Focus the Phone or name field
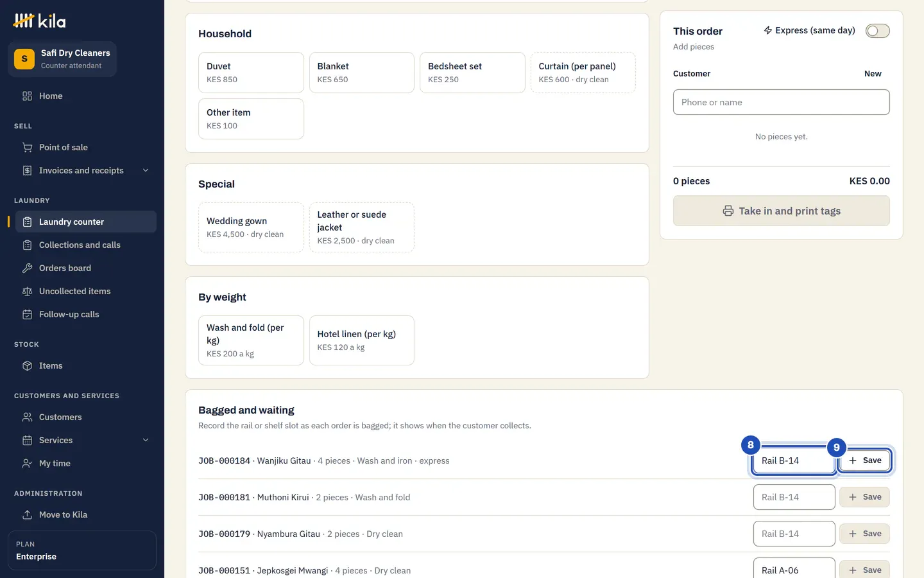 (x=781, y=102)
